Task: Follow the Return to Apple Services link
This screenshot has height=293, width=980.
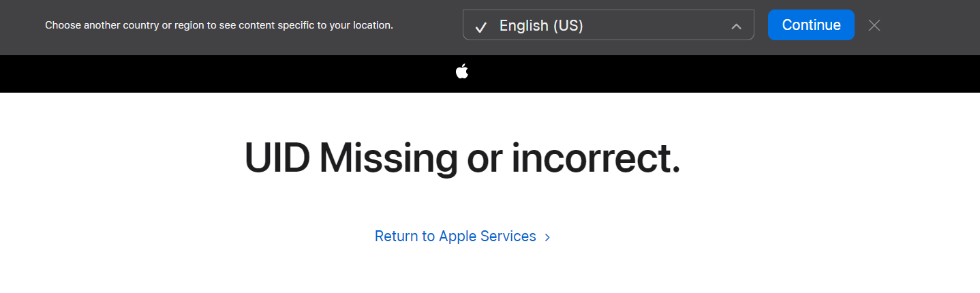Action: [x=463, y=236]
